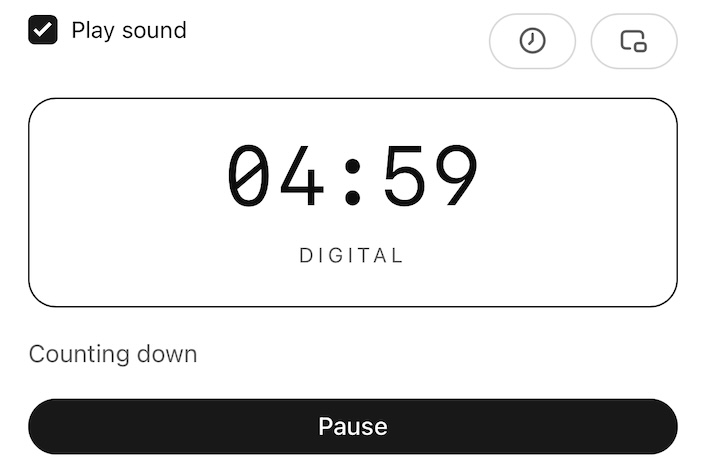706x475 pixels.
Task: Click the Play sound label text
Action: [128, 30]
